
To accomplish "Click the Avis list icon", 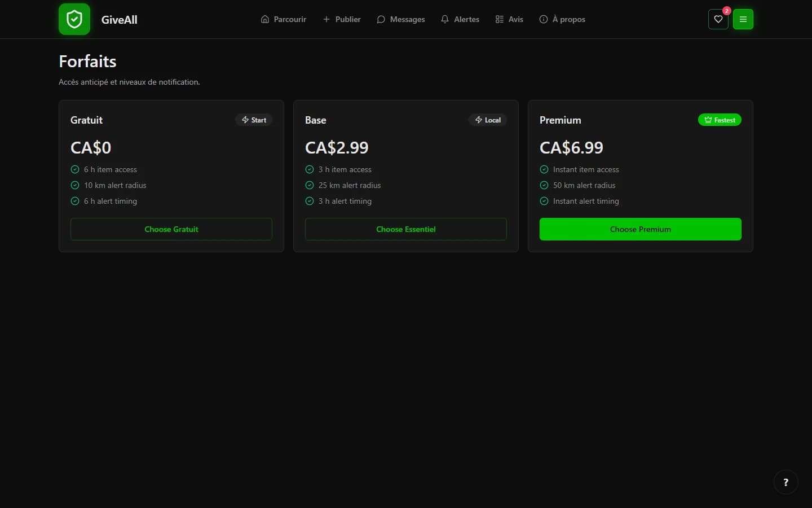I will pos(500,19).
